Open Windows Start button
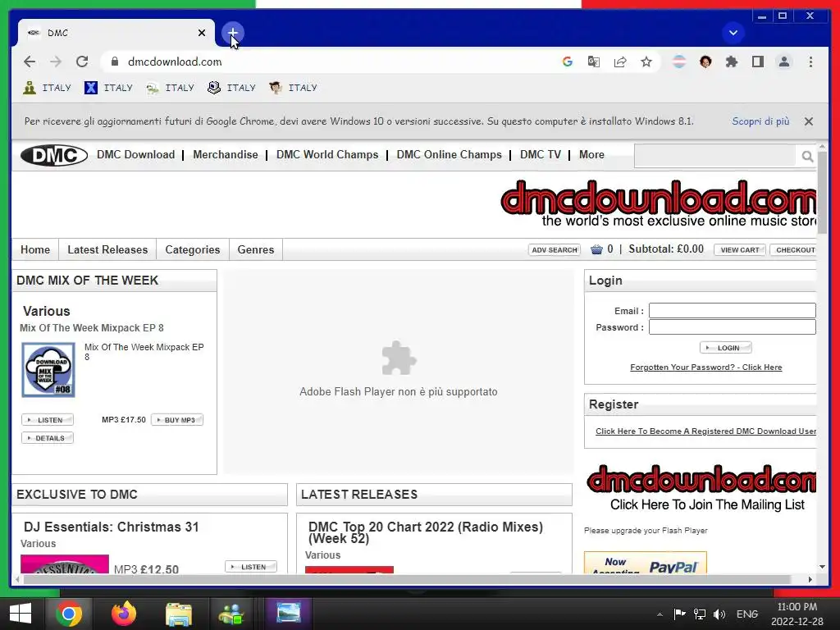Screen dimensions: 840x630 point(21,614)
